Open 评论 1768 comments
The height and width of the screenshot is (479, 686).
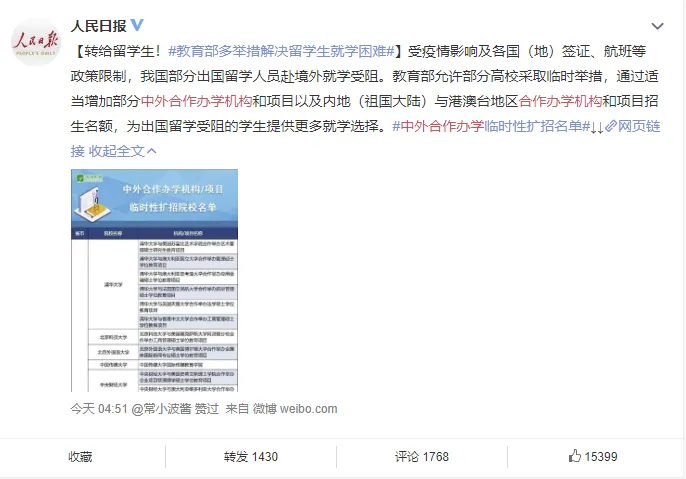(x=422, y=457)
